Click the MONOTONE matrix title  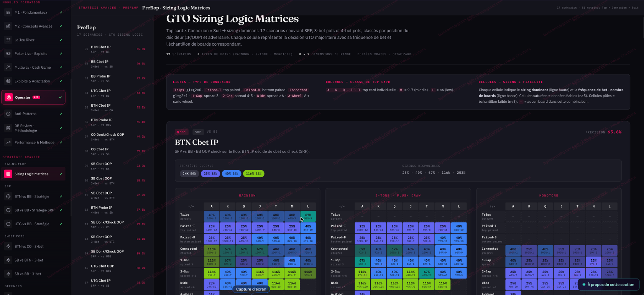(x=549, y=196)
